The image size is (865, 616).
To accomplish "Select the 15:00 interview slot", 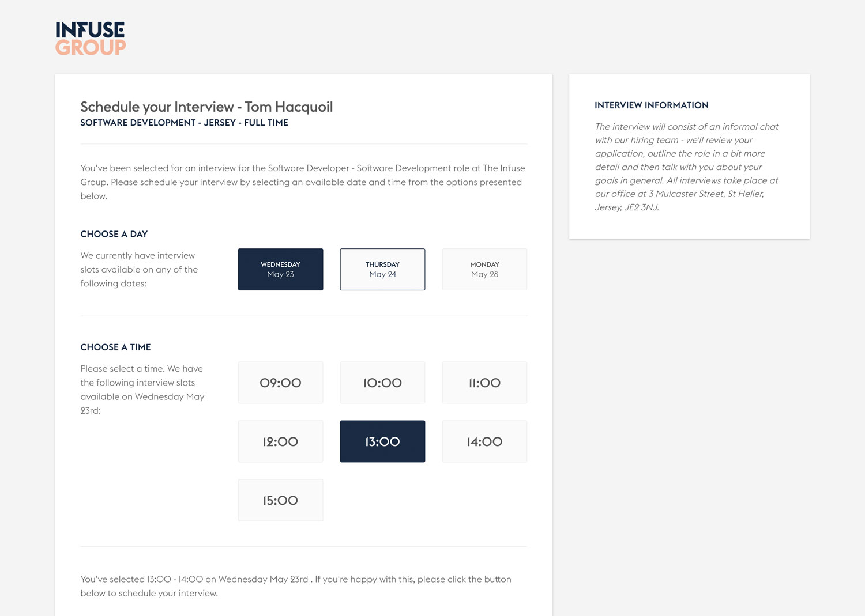I will 280,500.
